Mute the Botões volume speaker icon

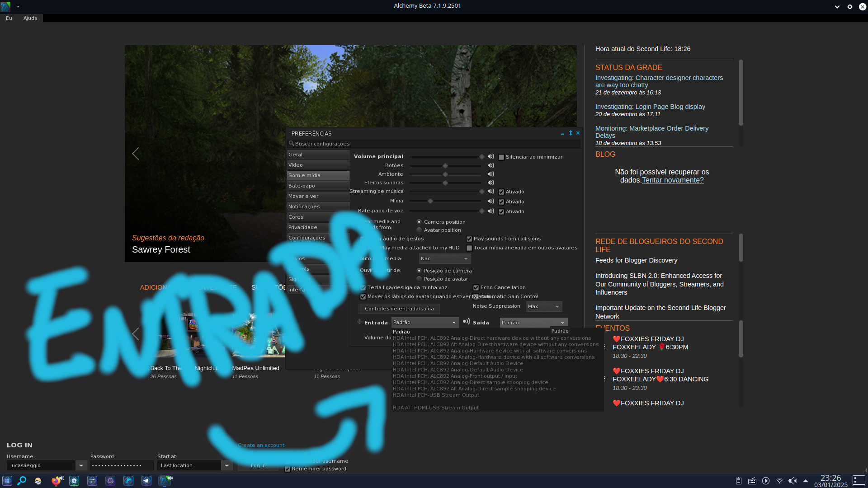click(x=491, y=166)
